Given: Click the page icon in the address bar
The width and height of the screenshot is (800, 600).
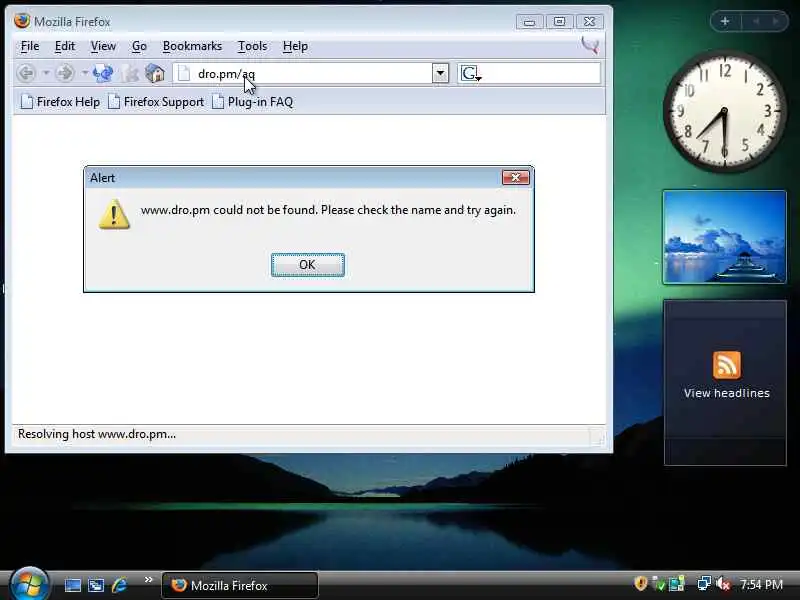Looking at the screenshot, I should point(184,73).
